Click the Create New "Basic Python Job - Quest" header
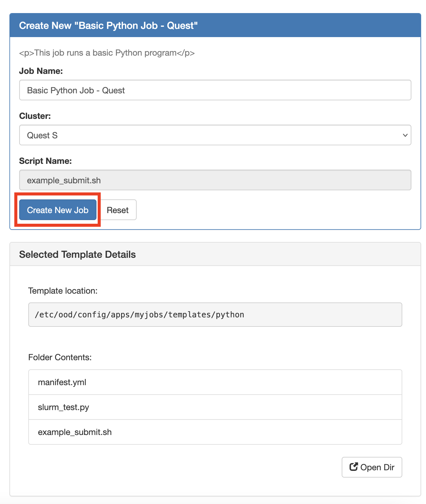The width and height of the screenshot is (426, 504). point(108,26)
